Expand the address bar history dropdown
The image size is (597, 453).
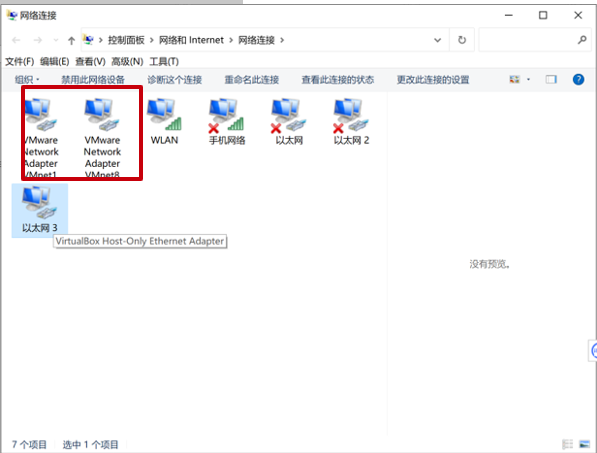tap(437, 40)
